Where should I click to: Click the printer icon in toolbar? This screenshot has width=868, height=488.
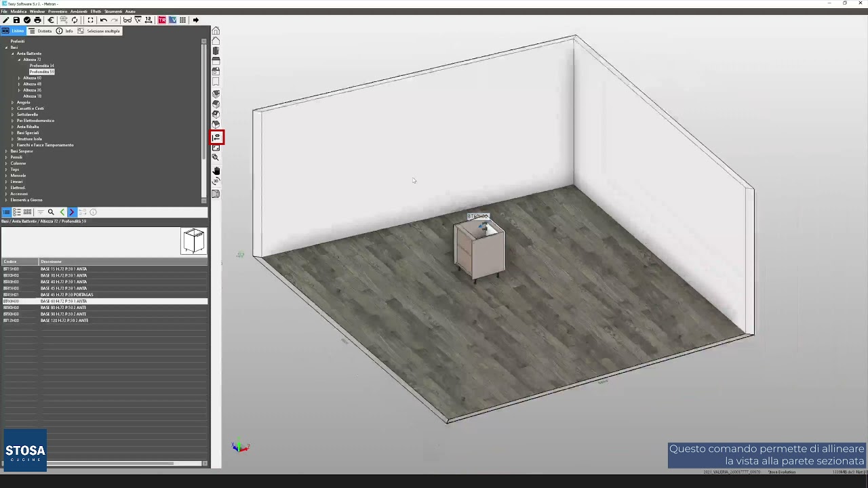[x=38, y=20]
